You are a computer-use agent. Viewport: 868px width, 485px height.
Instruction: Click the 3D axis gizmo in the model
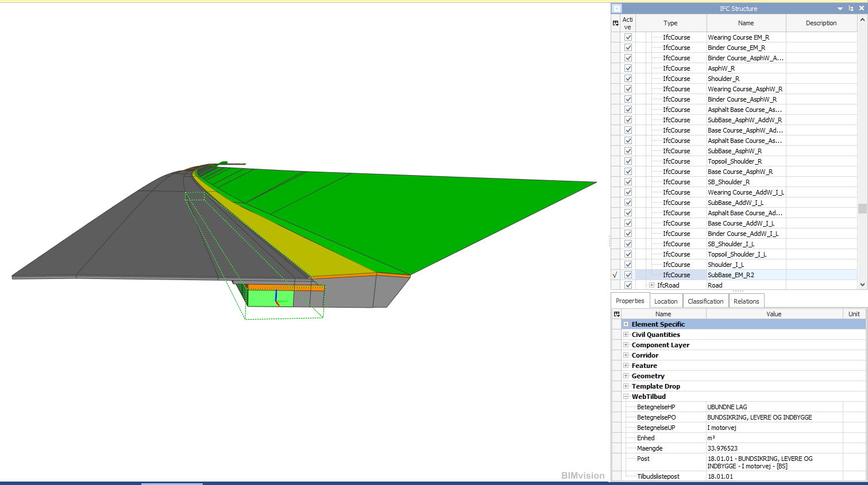pyautogui.click(x=276, y=297)
